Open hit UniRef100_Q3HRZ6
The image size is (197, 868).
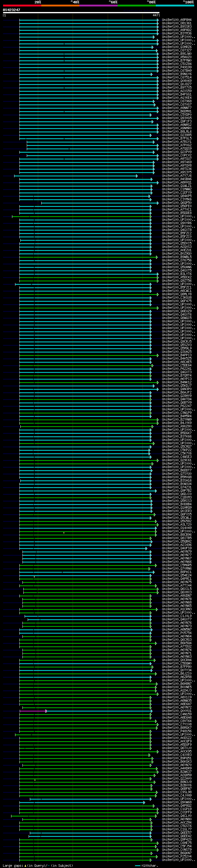click(x=177, y=47)
